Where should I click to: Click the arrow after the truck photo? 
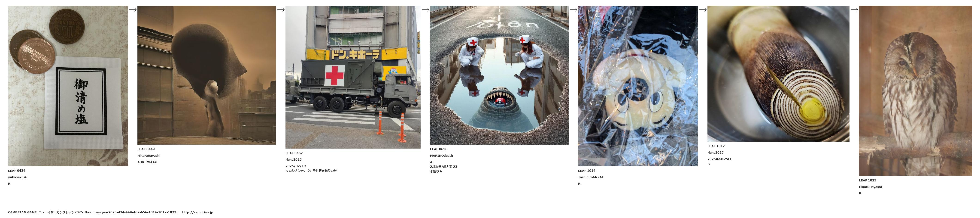425,9
